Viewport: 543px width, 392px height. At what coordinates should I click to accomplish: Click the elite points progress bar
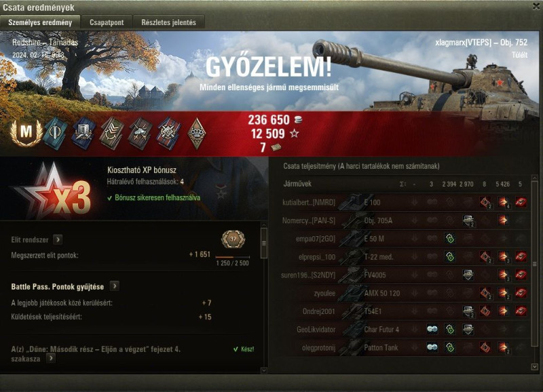(x=232, y=257)
